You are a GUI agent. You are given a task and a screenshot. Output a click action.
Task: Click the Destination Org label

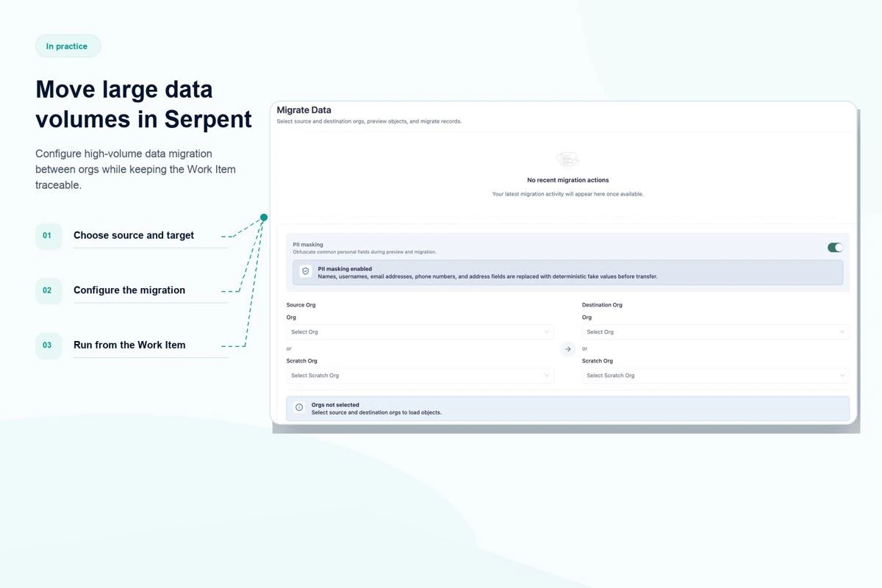(602, 305)
